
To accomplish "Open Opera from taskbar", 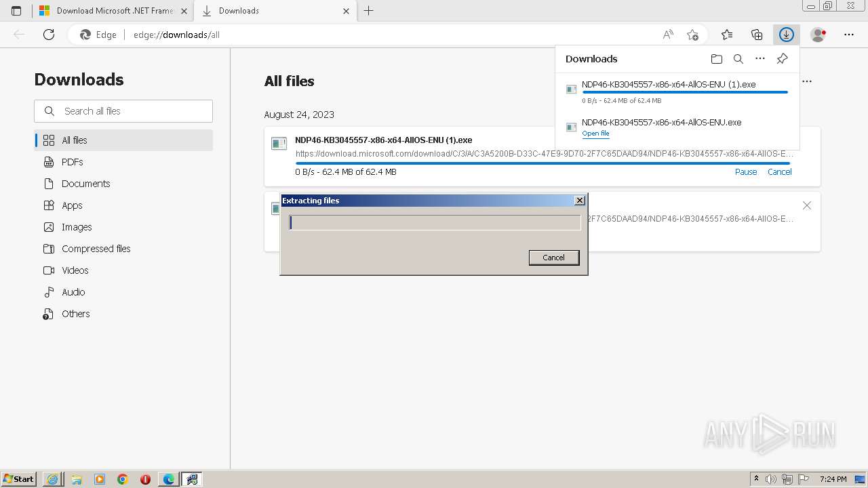I will click(145, 479).
